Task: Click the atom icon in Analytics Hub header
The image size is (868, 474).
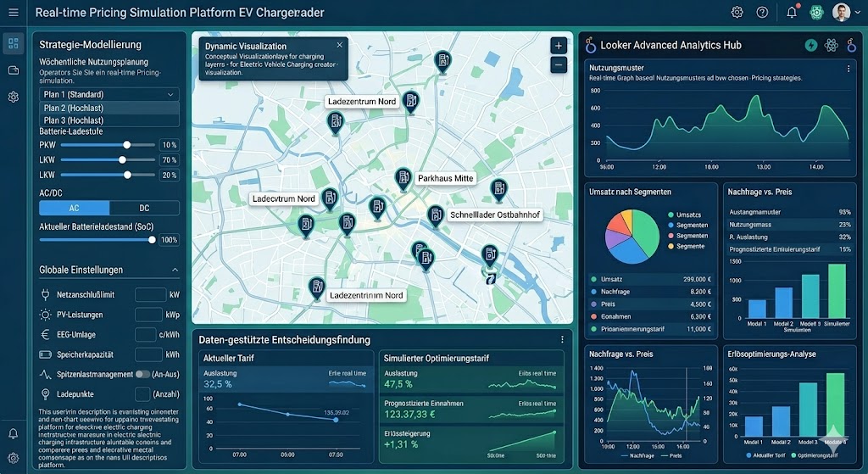Action: [831, 46]
